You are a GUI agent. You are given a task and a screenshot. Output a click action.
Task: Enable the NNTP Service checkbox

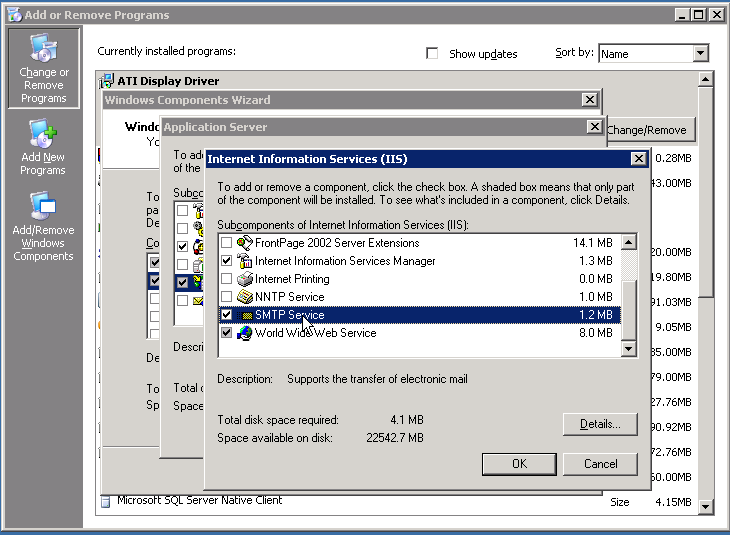(x=226, y=297)
